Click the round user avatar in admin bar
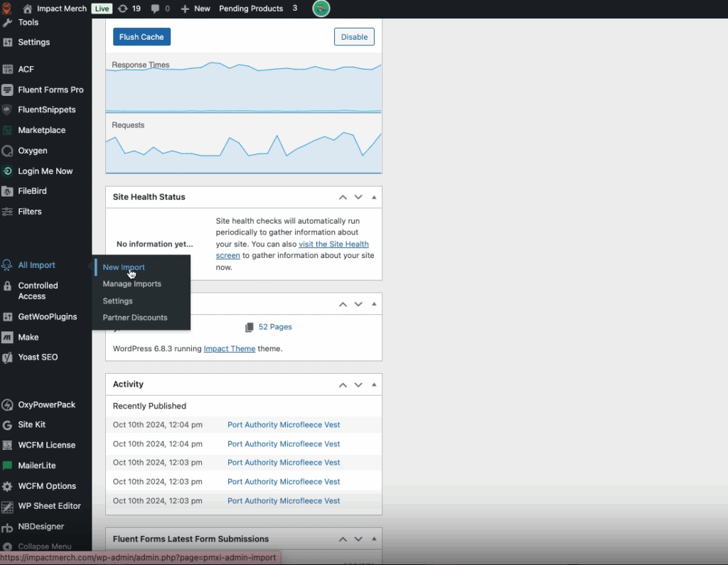The height and width of the screenshot is (565, 728). point(321,9)
